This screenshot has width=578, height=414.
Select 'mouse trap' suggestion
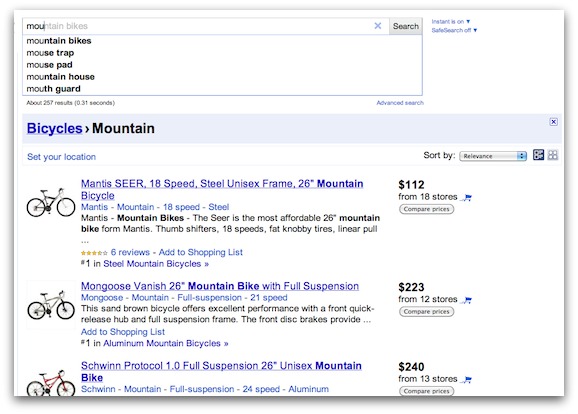(223, 53)
